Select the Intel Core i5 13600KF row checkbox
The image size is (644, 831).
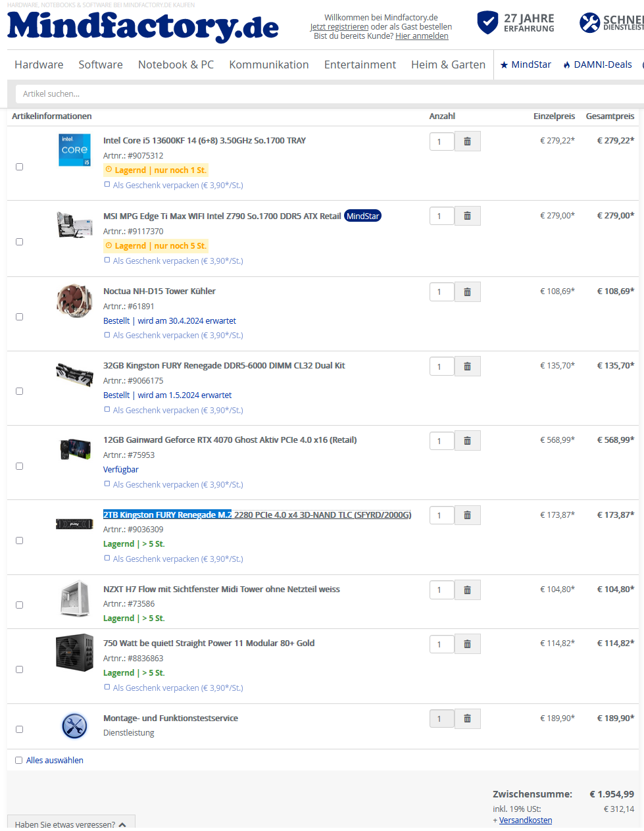tap(19, 167)
